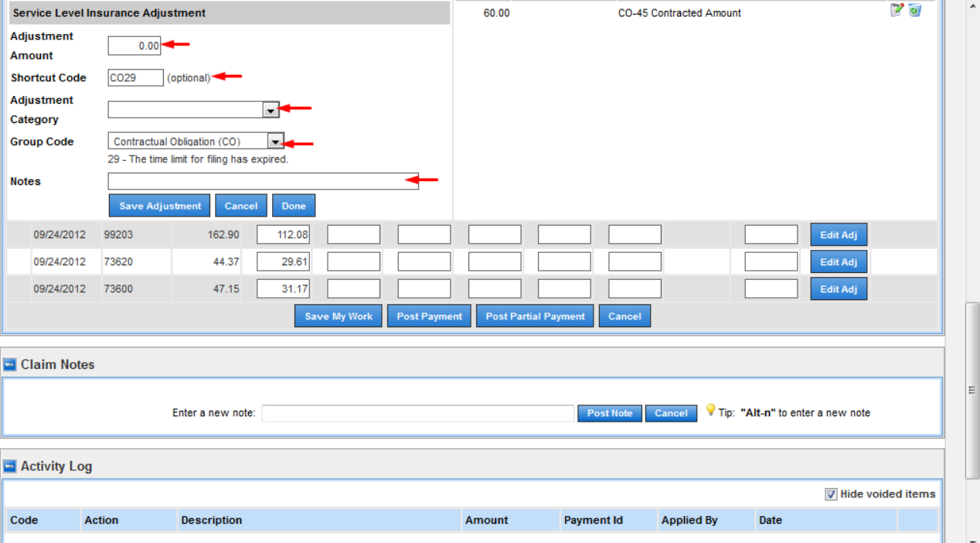Open the Group Code dropdown
This screenshot has width=980, height=543.
tap(275, 142)
